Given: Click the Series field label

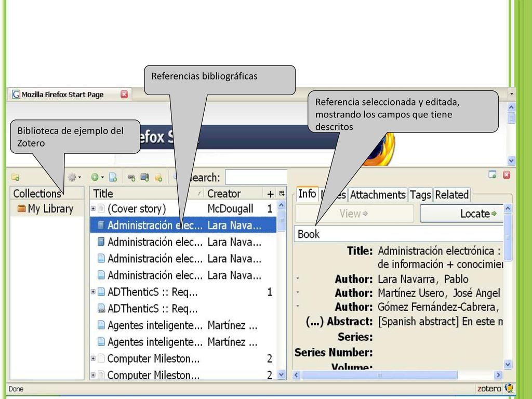Looking at the screenshot, I should pyautogui.click(x=355, y=337).
